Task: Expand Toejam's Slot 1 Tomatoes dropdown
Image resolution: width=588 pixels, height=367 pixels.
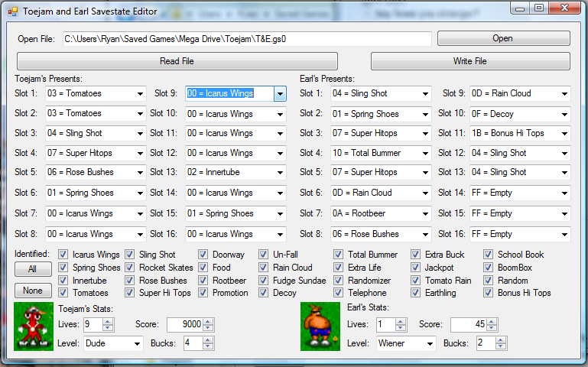Action: (x=140, y=94)
